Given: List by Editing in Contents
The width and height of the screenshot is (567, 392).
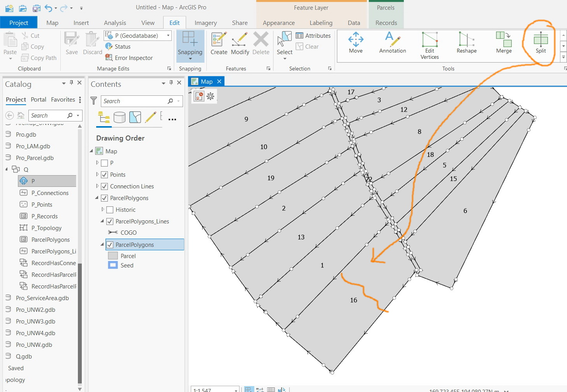Looking at the screenshot, I should [151, 117].
